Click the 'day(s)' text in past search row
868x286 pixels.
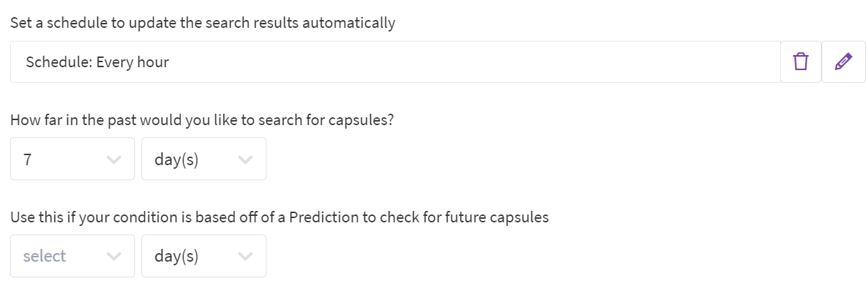coord(176,159)
